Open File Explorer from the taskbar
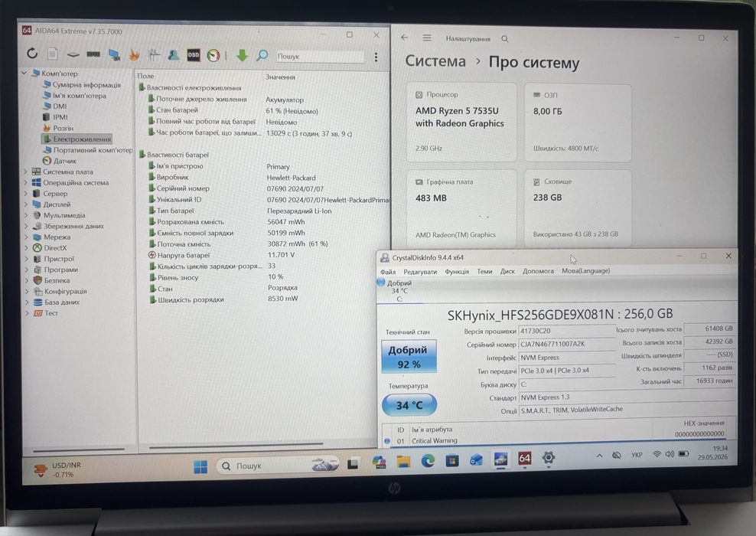Image resolution: width=756 pixels, height=536 pixels. tap(403, 462)
